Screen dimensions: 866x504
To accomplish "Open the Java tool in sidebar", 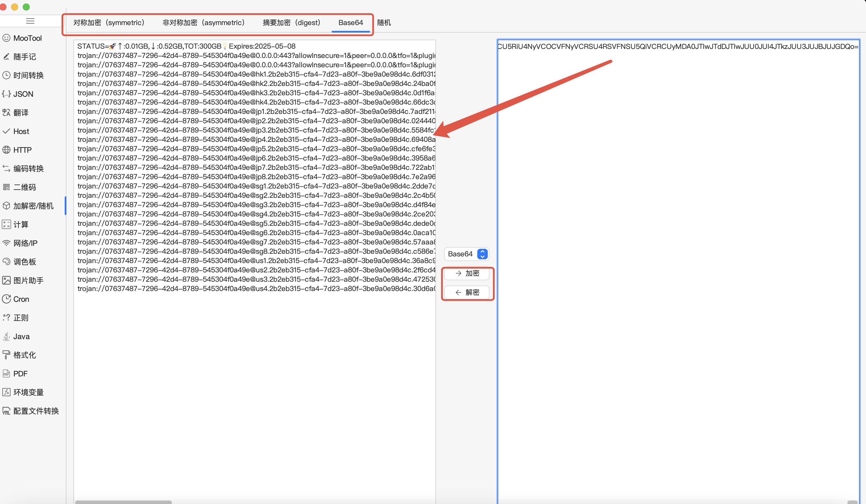I will click(21, 336).
